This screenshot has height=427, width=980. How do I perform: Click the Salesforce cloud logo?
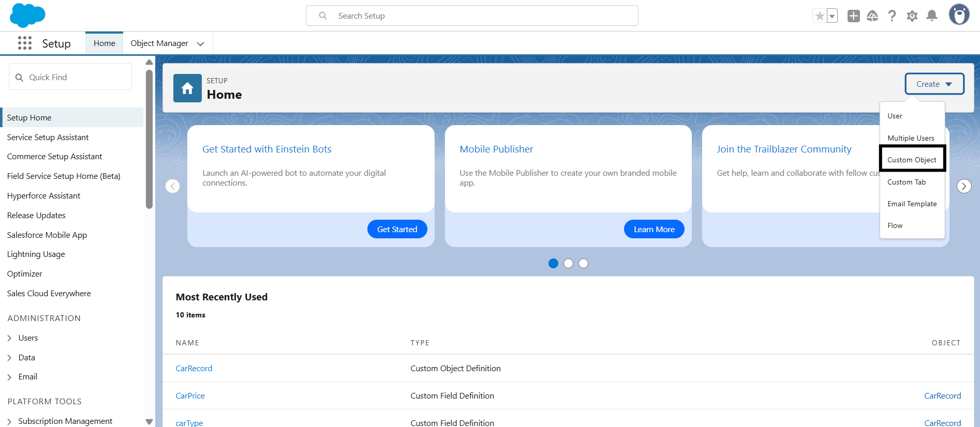[x=27, y=16]
